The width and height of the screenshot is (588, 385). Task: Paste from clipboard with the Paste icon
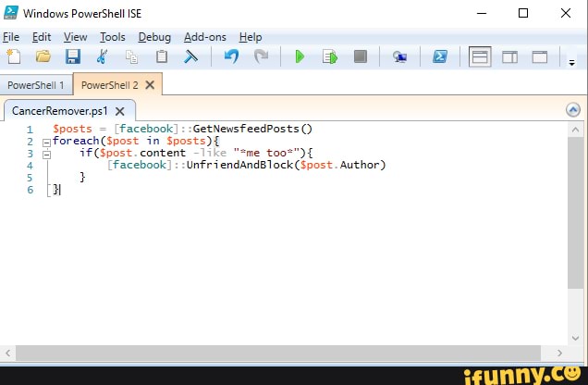point(162,57)
